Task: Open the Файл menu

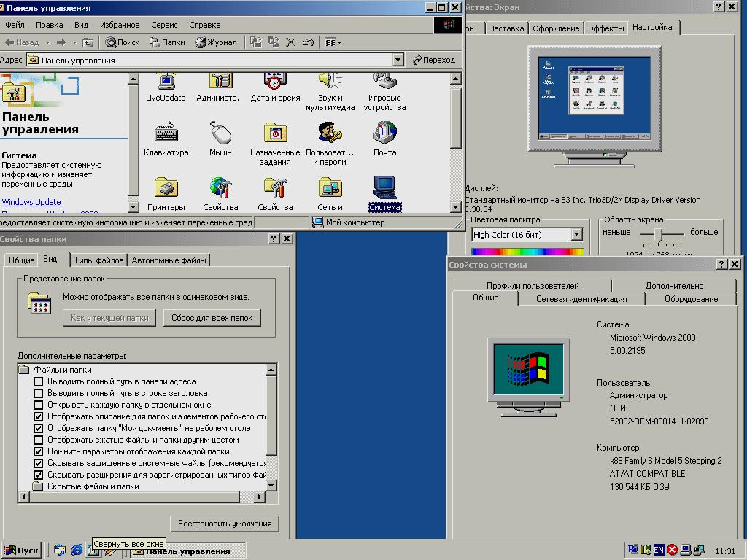Action: pos(15,25)
